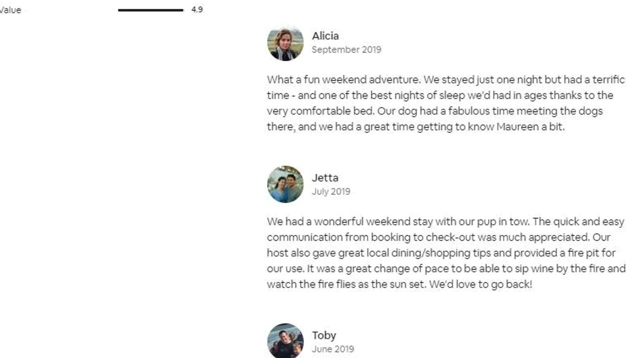Click the June 2019 review date
The image size is (644, 358).
coord(333,349)
